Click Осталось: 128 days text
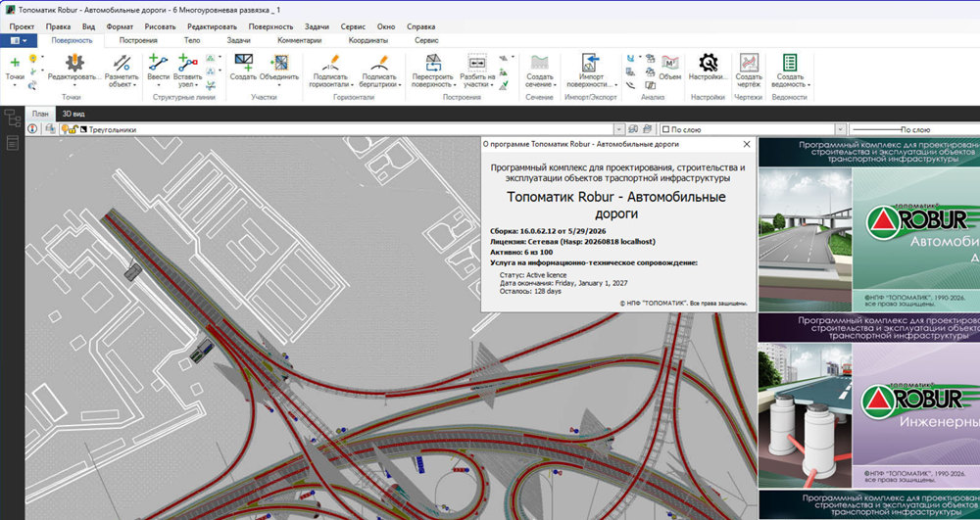The width and height of the screenshot is (980, 520). (x=530, y=291)
